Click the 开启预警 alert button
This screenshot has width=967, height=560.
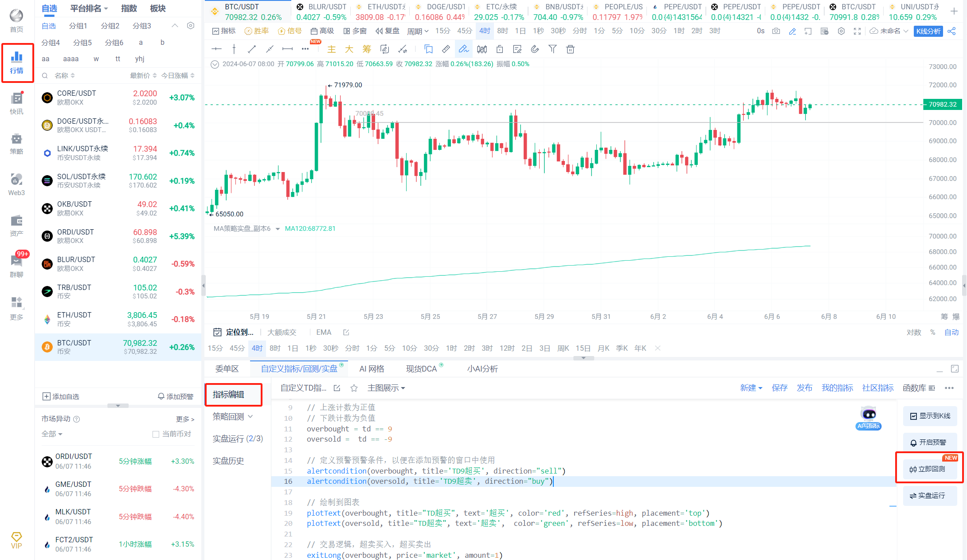[x=930, y=443]
